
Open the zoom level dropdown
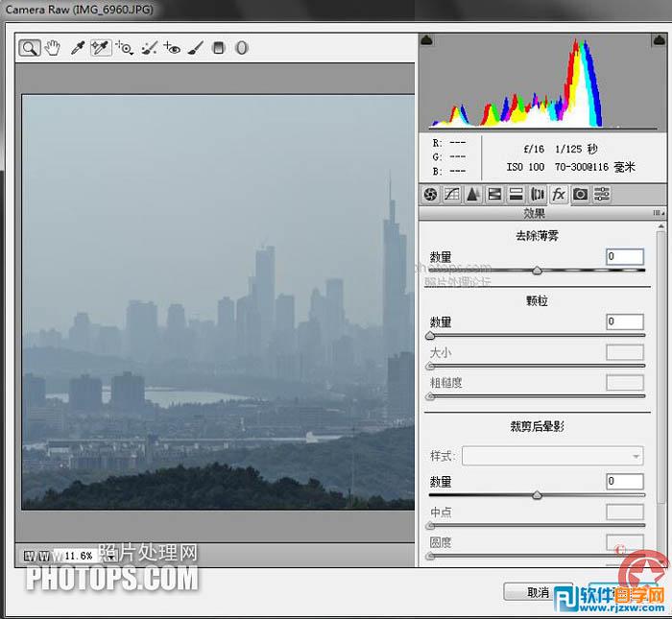click(111, 557)
